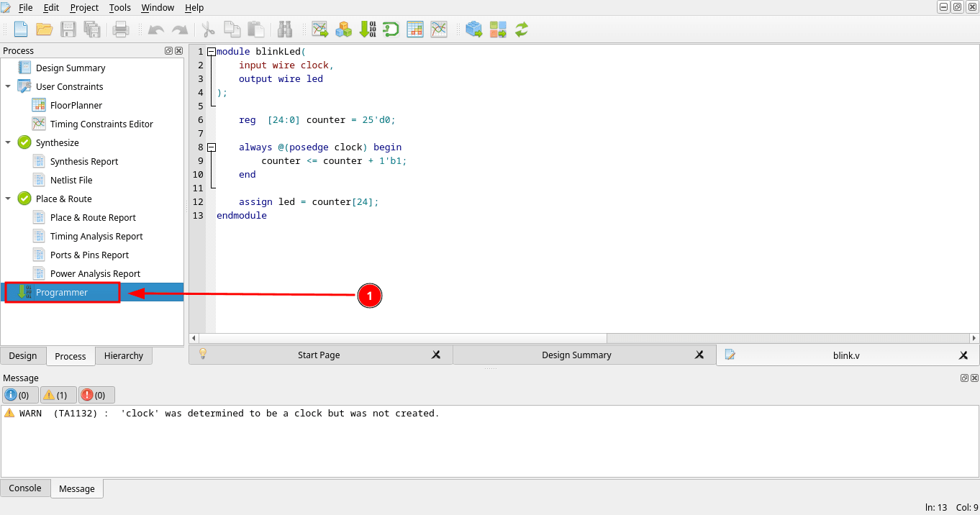Redo edit using toolbar arrow

(x=179, y=29)
